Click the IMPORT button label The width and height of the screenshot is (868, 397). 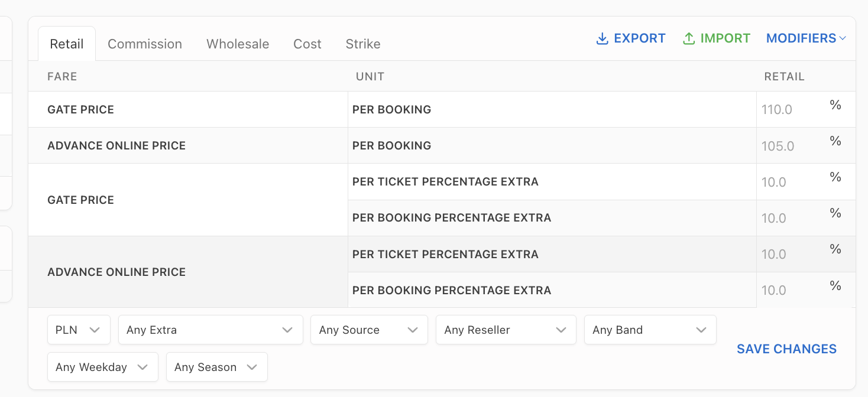726,38
